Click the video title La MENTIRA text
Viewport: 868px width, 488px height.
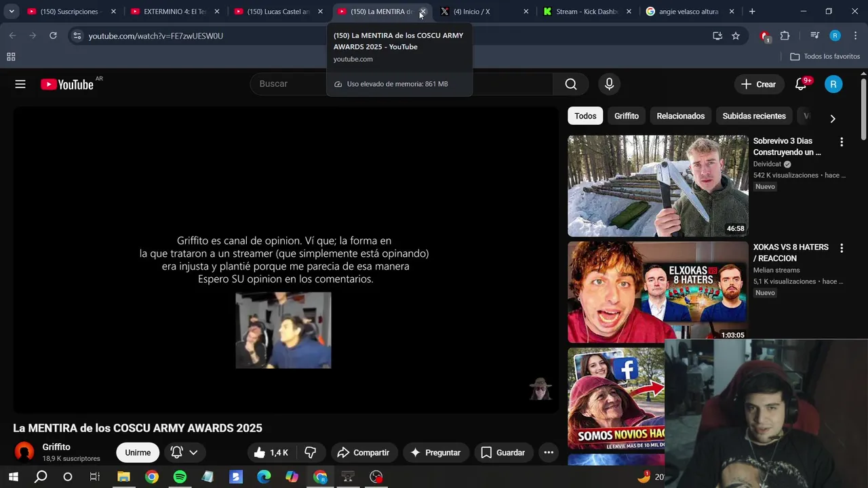[x=138, y=428]
